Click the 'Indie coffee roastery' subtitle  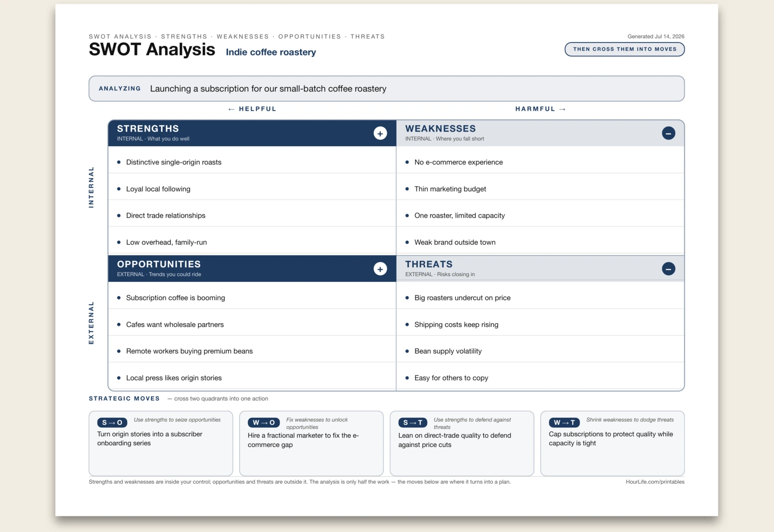coord(271,52)
